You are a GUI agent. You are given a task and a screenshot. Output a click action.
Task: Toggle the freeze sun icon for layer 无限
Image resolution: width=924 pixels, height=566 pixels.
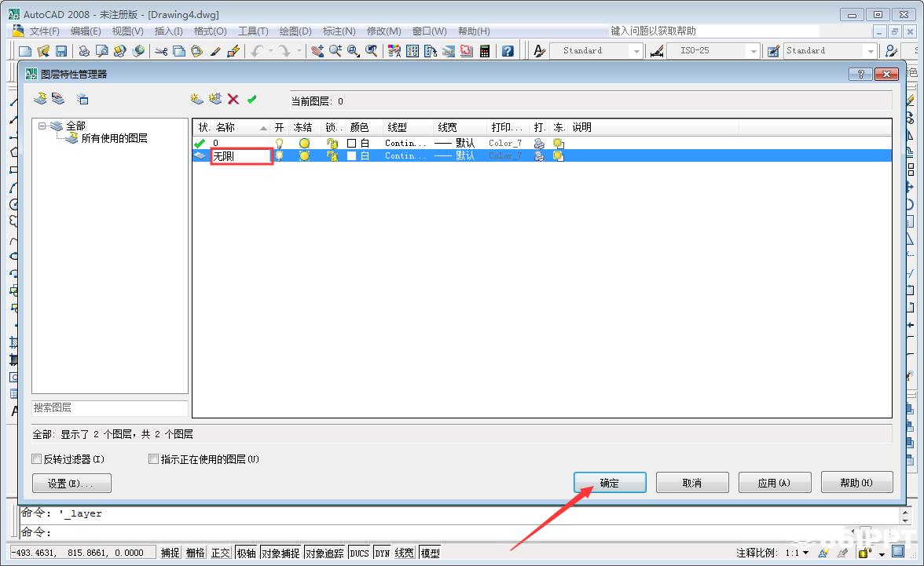click(x=304, y=156)
